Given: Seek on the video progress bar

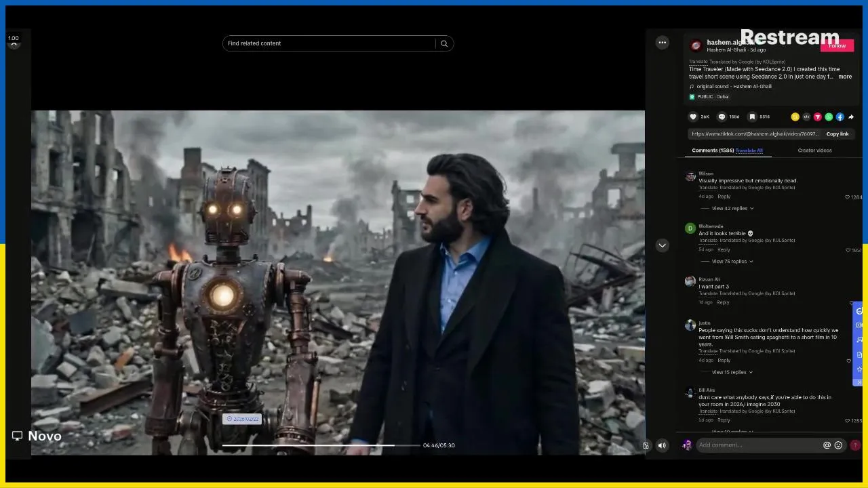Looking at the screenshot, I should pyautogui.click(x=321, y=445).
